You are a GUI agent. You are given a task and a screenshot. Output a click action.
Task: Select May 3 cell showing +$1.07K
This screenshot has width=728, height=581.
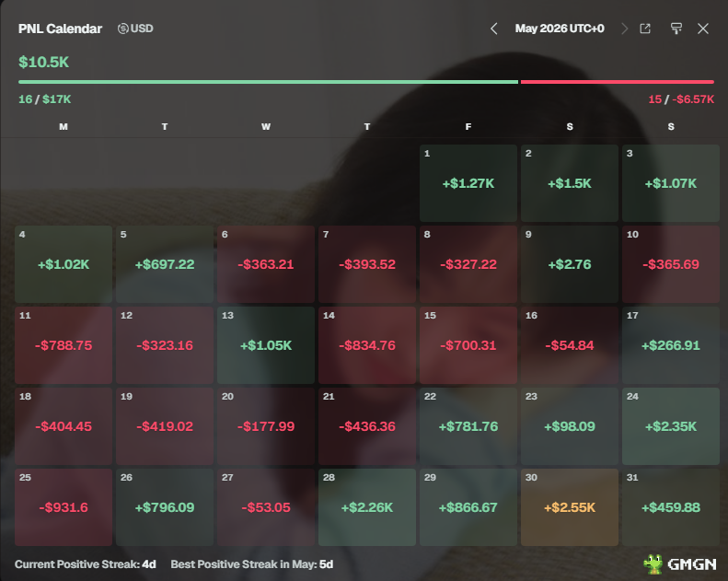(670, 183)
